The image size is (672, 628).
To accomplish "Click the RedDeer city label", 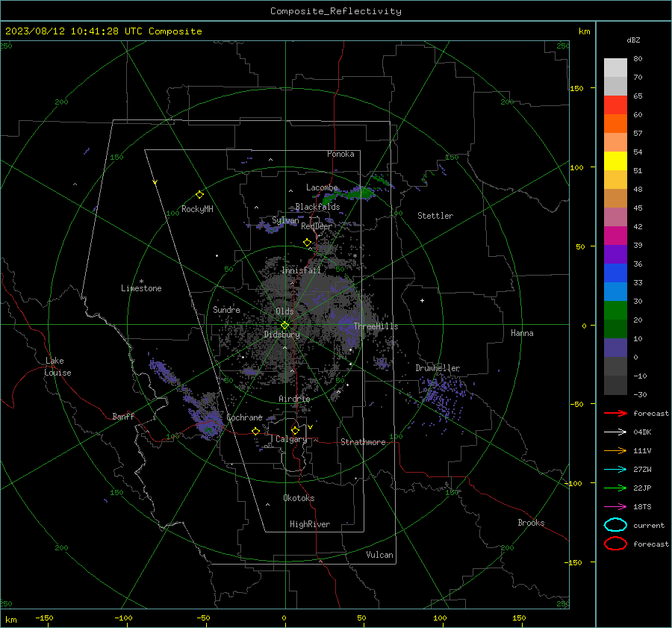I will click(x=317, y=226).
